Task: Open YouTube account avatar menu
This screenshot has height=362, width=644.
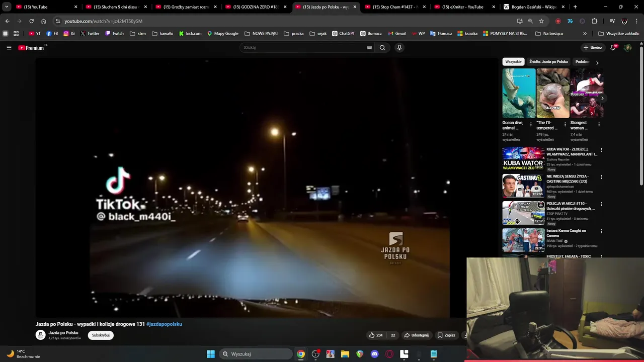Action: tap(627, 48)
